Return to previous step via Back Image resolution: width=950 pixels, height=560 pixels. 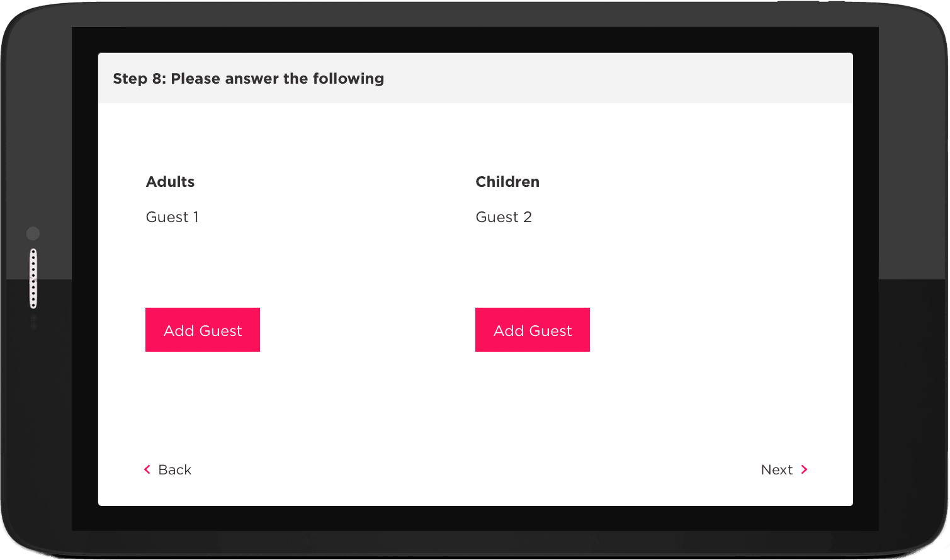tap(167, 469)
